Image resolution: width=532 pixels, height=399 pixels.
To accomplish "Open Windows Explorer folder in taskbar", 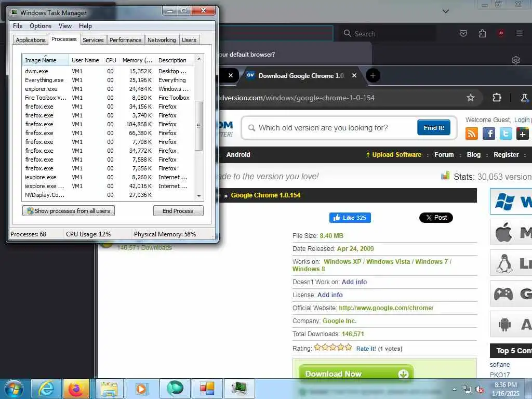I will 109,389.
